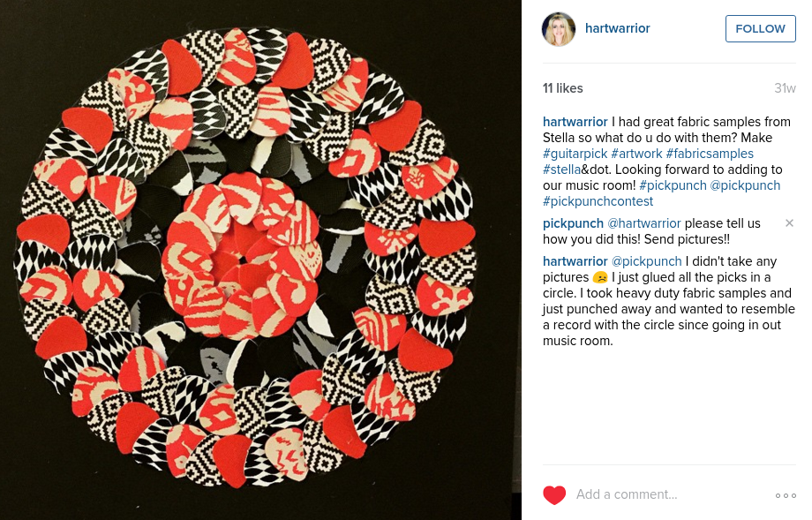Open the #pickpunchcontest hashtag
The width and height of the screenshot is (812, 520).
tap(598, 201)
